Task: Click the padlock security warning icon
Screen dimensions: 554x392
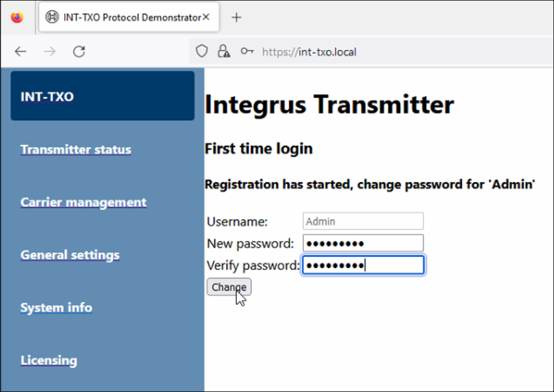Action: point(224,52)
